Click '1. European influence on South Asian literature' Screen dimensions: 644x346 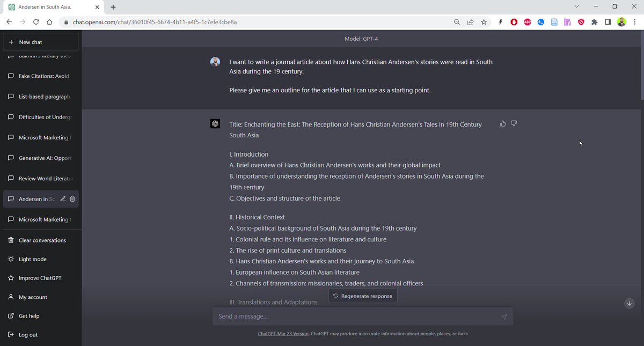pyautogui.click(x=294, y=273)
